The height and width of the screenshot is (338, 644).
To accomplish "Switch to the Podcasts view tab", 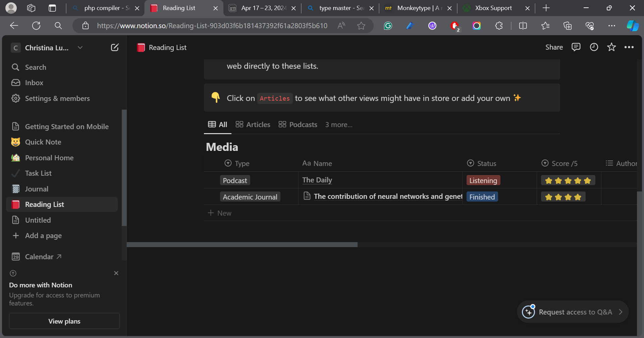I will pos(298,125).
